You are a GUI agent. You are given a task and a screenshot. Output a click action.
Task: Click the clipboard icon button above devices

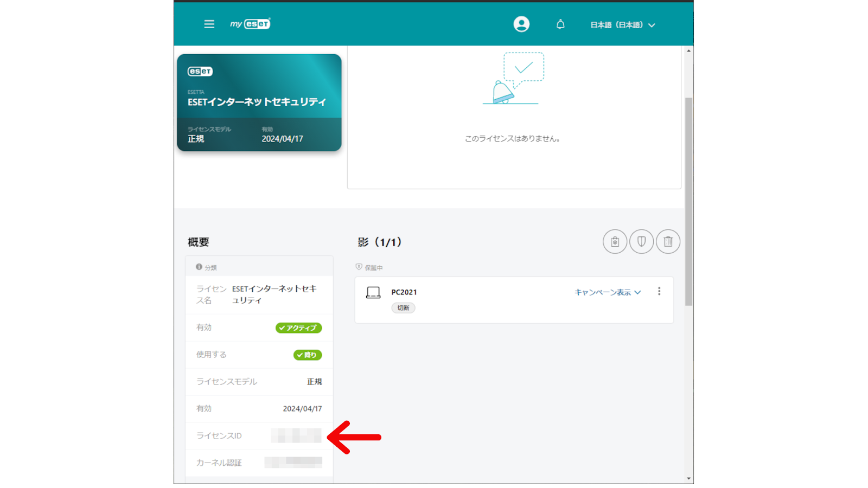coord(615,242)
